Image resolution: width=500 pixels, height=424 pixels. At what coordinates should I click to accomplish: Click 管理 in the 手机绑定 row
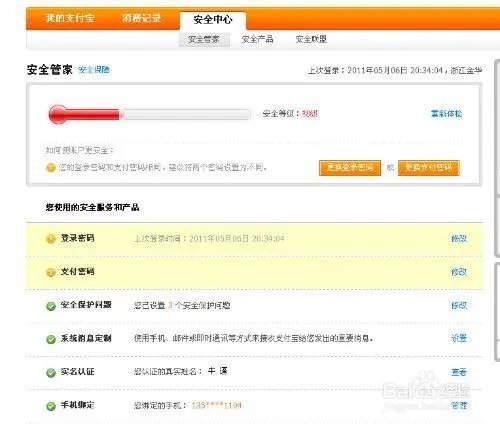(x=459, y=406)
